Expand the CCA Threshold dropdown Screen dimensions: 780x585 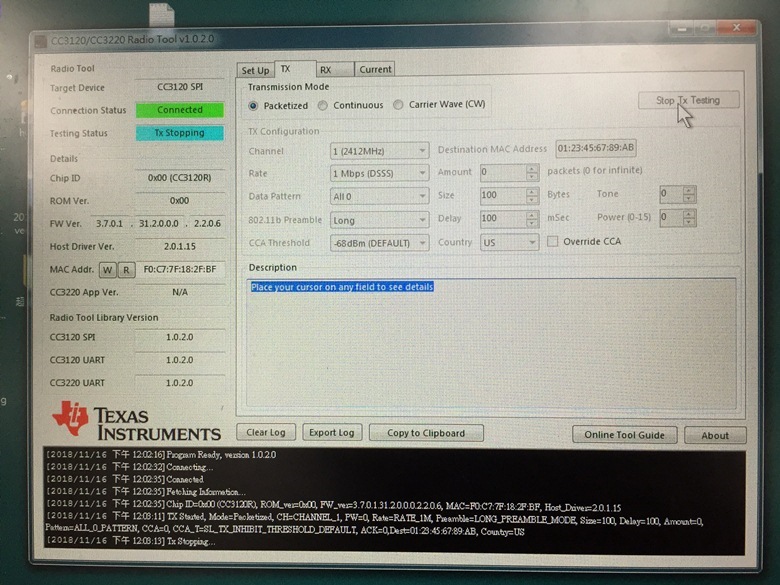point(379,243)
